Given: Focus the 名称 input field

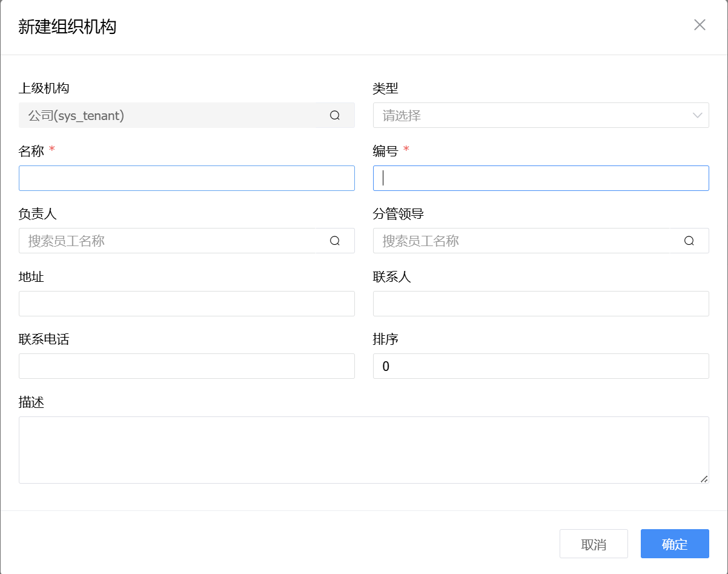Looking at the screenshot, I should coord(187,178).
